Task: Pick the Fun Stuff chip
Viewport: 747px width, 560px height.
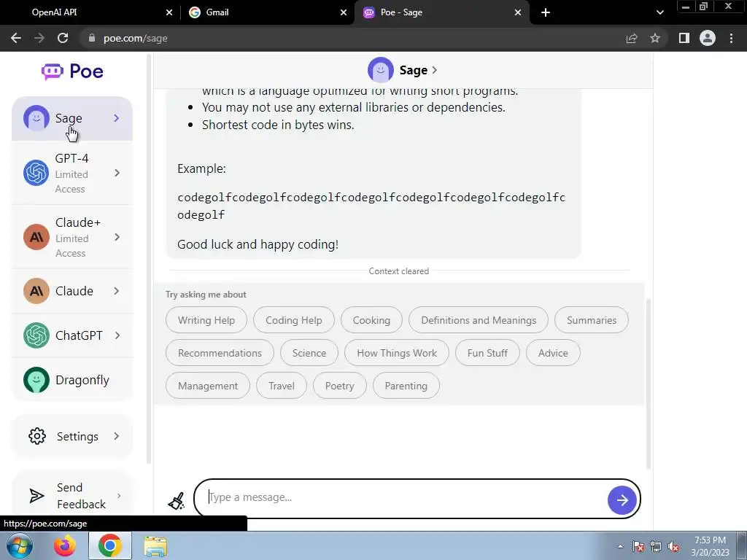Action: tap(487, 353)
